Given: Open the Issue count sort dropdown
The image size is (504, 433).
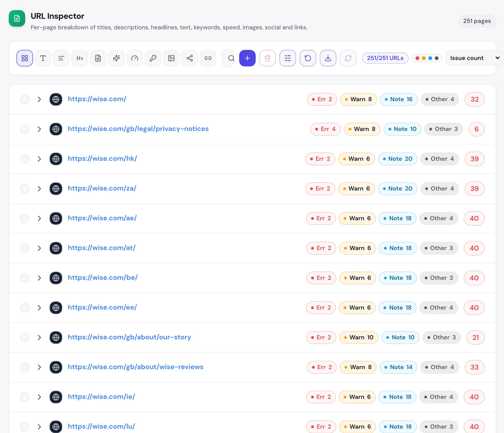Looking at the screenshot, I should [474, 58].
